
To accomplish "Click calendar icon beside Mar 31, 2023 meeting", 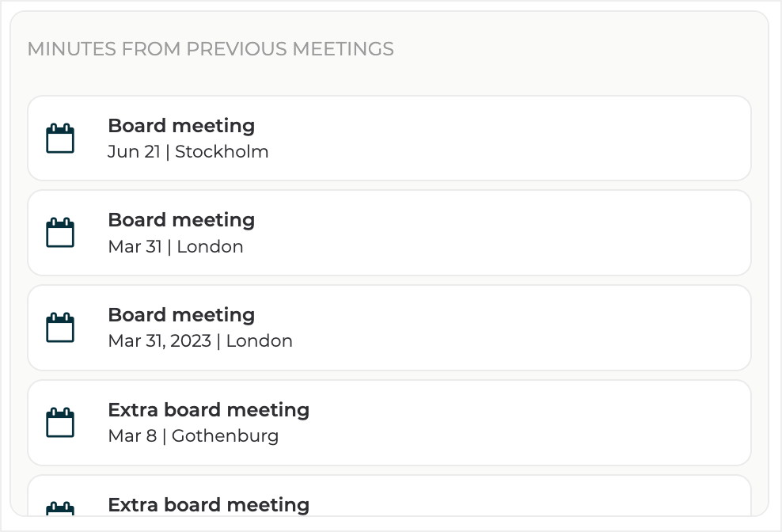I will point(60,328).
